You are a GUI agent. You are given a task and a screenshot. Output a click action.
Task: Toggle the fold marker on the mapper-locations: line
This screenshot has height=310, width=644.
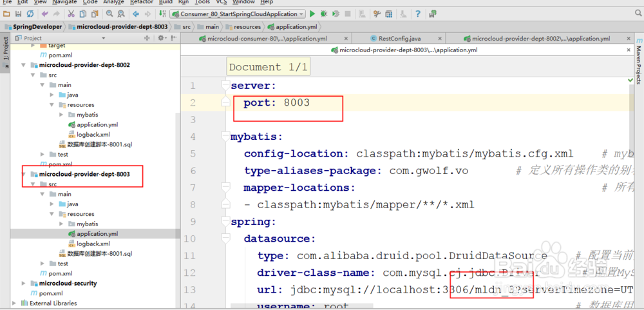(x=225, y=188)
